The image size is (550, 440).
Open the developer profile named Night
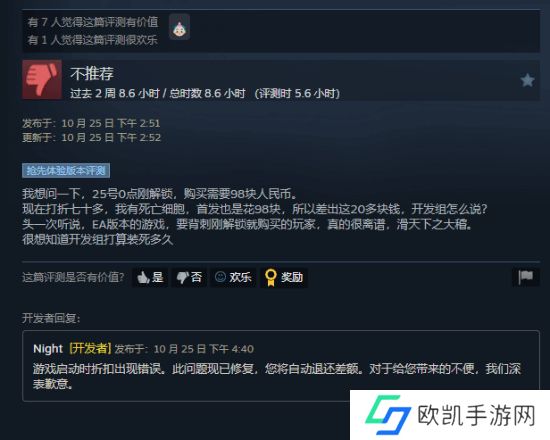click(48, 349)
